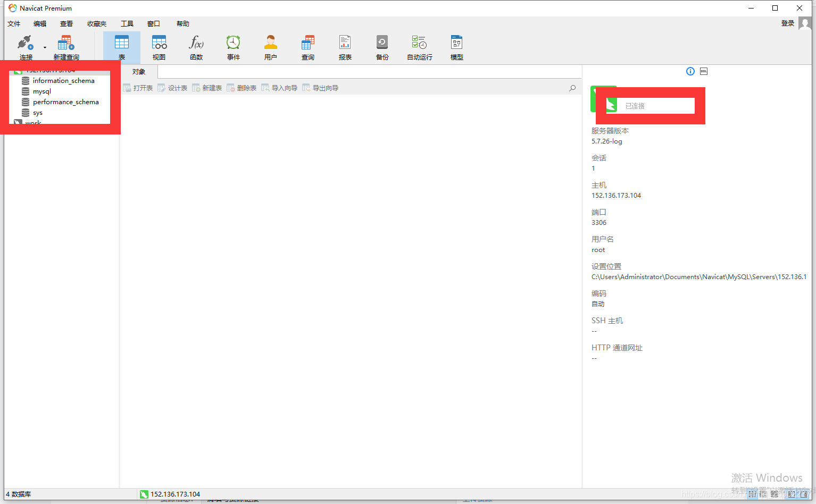This screenshot has height=504, width=816.
Task: Show the general info panel icon
Action: tap(690, 71)
